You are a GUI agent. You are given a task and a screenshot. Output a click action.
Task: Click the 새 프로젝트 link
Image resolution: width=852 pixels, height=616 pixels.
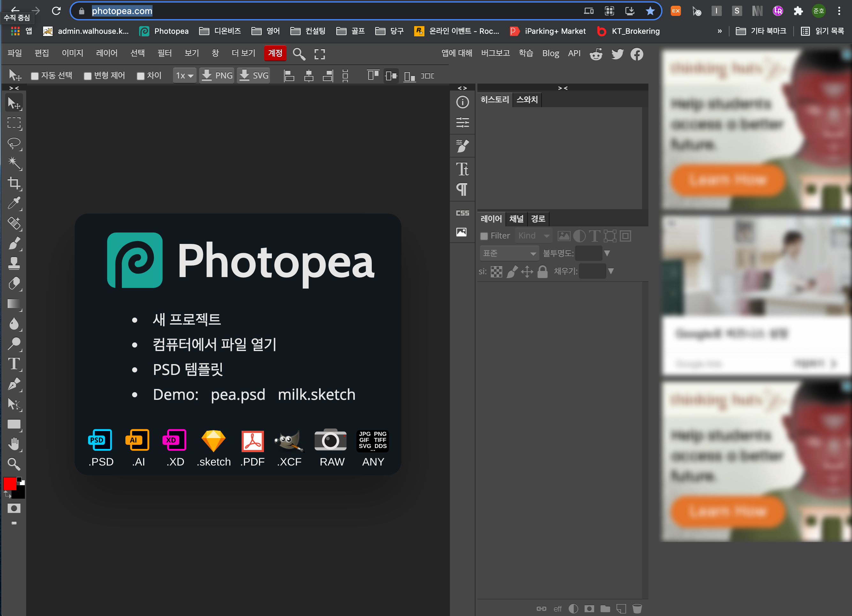click(x=187, y=319)
